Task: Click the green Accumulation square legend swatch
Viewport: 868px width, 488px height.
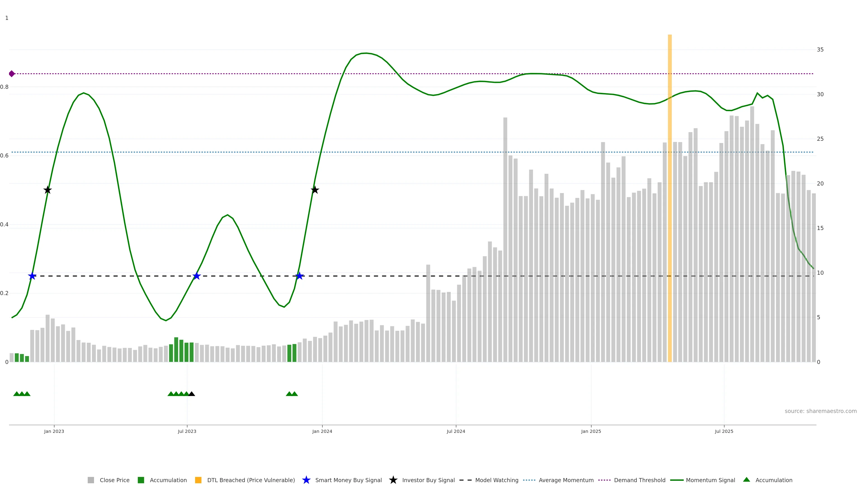Action: pyautogui.click(x=141, y=480)
